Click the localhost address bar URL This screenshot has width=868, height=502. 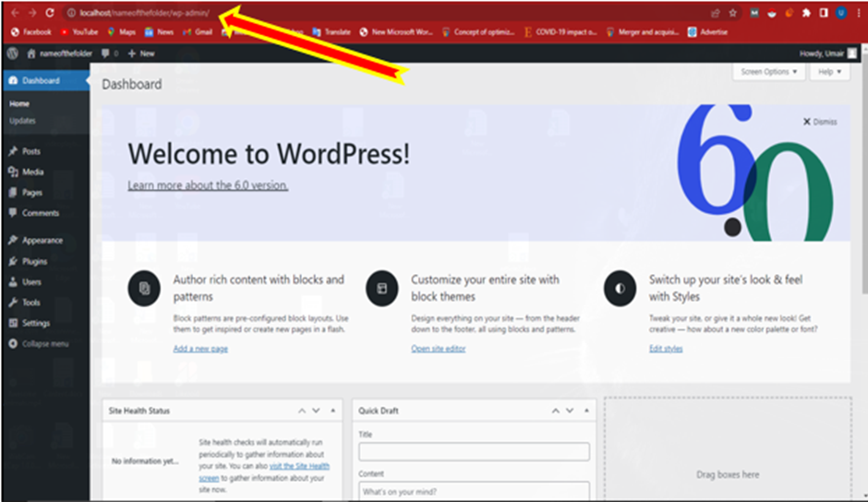pyautogui.click(x=145, y=13)
